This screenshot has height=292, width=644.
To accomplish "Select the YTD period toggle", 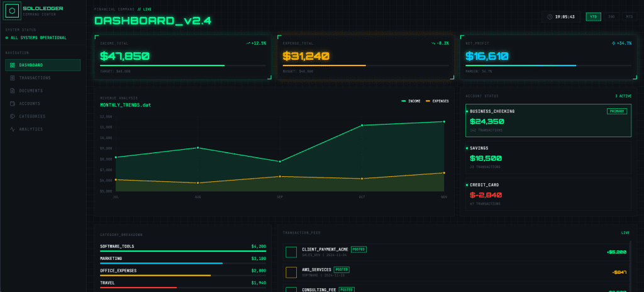I will pos(593,17).
